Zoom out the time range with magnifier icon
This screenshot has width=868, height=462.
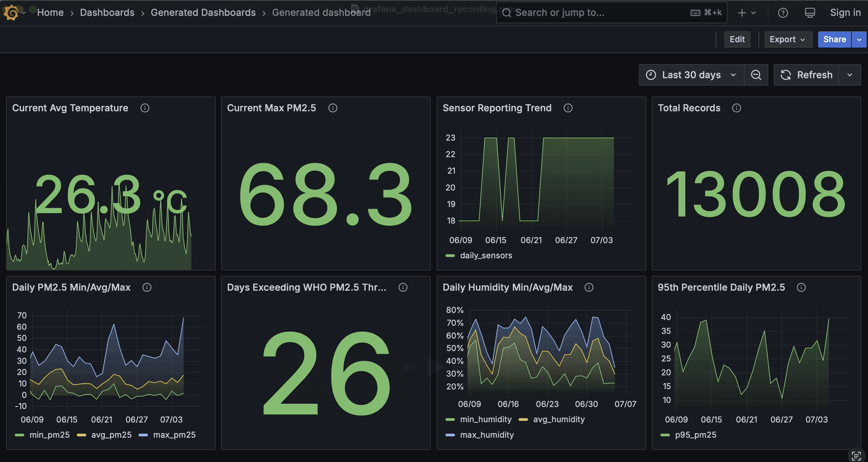click(x=756, y=75)
